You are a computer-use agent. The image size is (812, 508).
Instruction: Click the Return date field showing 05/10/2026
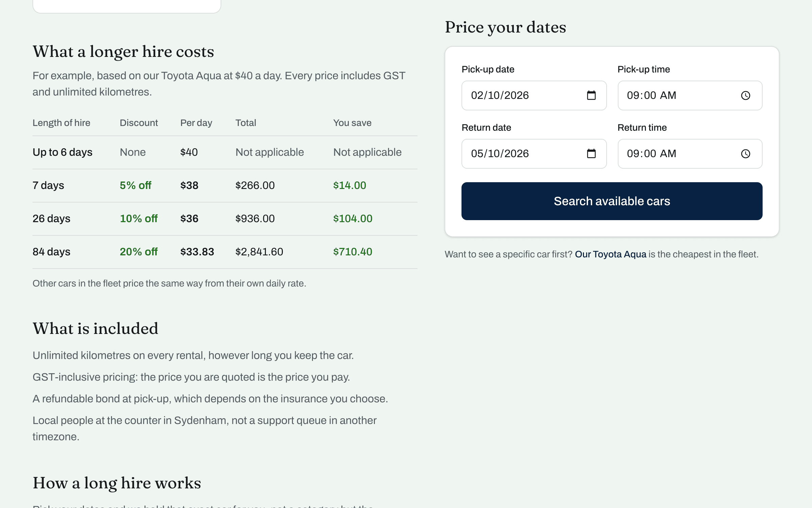coord(534,154)
